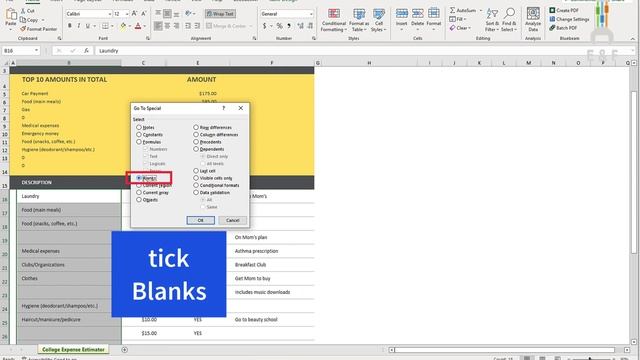Image resolution: width=640 pixels, height=360 pixels.
Task: Click the Increase Decimal icon
Action: [x=300, y=26]
